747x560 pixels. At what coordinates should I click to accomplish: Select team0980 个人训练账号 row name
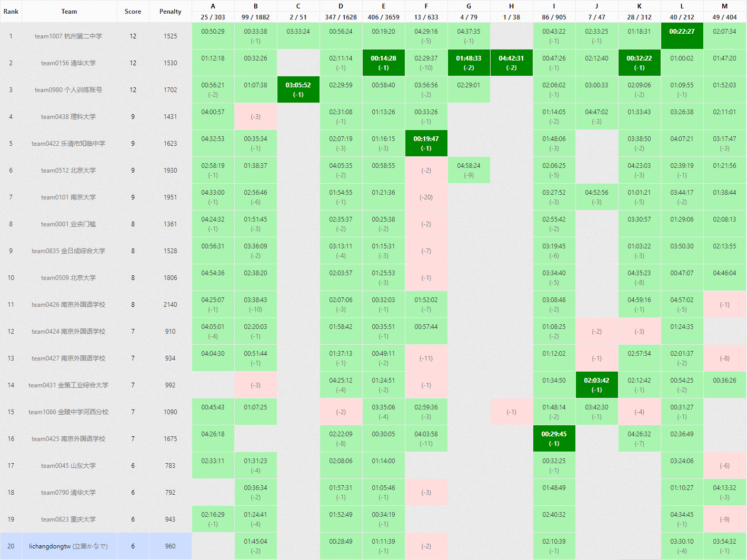tap(68, 90)
